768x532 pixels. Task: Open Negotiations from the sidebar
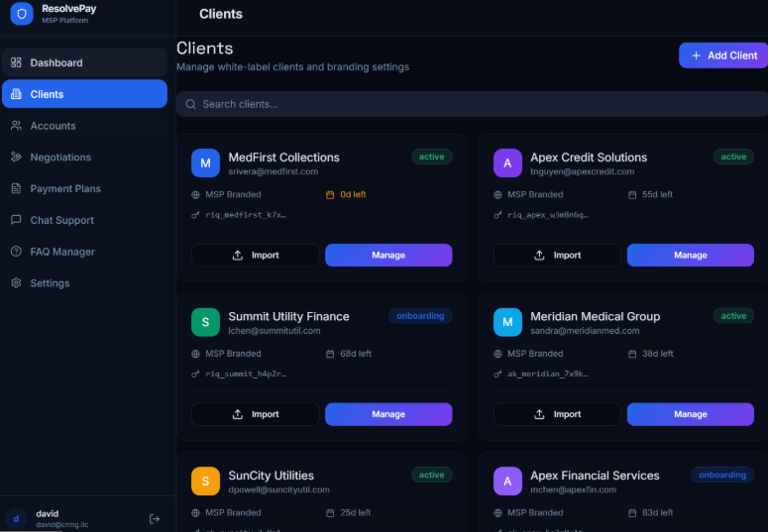coord(60,158)
